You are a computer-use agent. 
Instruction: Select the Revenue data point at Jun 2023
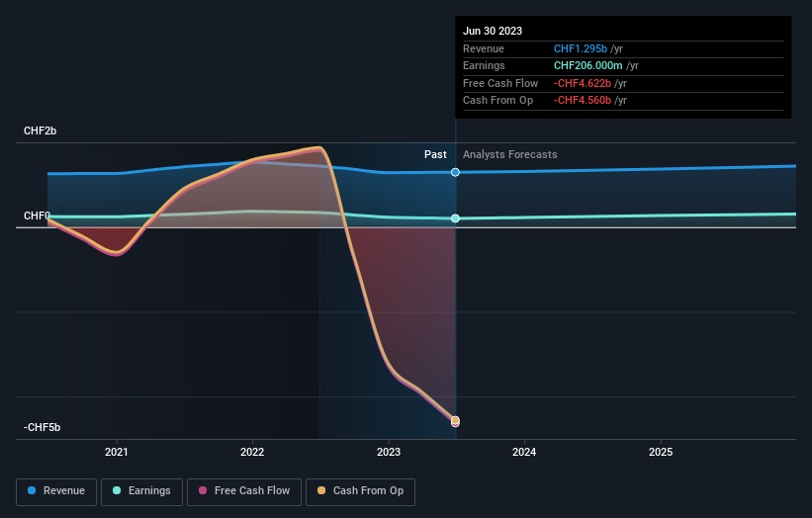455,172
